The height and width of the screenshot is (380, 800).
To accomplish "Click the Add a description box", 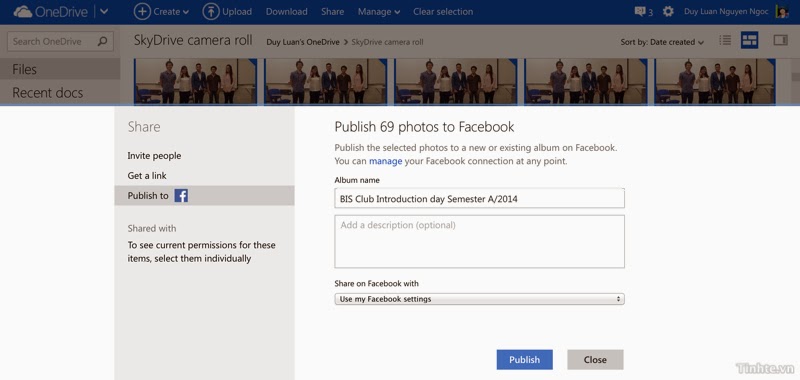I will (x=479, y=241).
